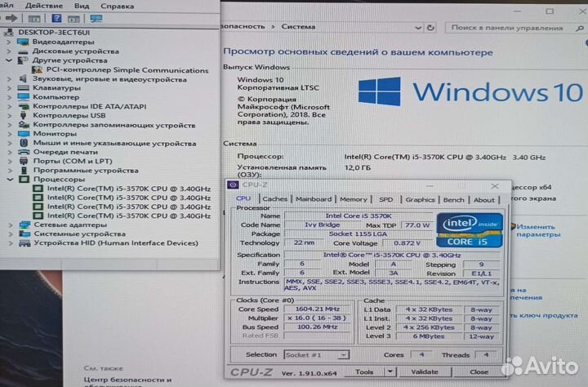This screenshot has width=588, height=387.
Task: Collapse the Процессоры node
Action: point(11,180)
